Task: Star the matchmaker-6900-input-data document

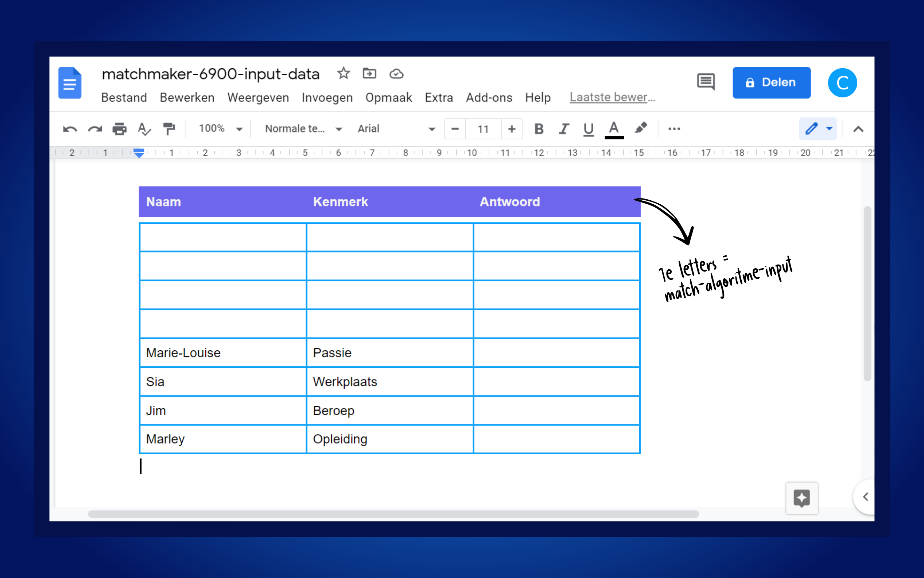Action: pyautogui.click(x=343, y=73)
